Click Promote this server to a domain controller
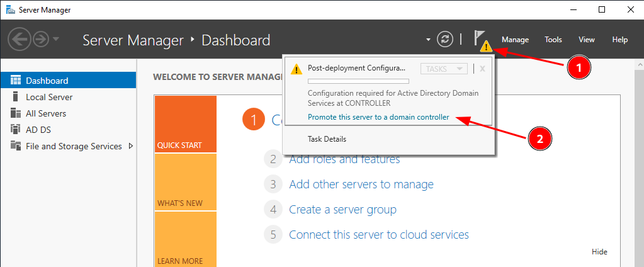This screenshot has height=267, width=644. click(378, 117)
